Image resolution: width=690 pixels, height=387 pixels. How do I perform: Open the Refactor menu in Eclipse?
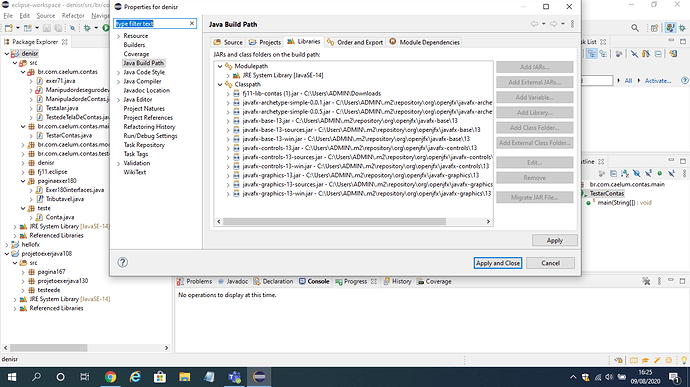(x=73, y=15)
